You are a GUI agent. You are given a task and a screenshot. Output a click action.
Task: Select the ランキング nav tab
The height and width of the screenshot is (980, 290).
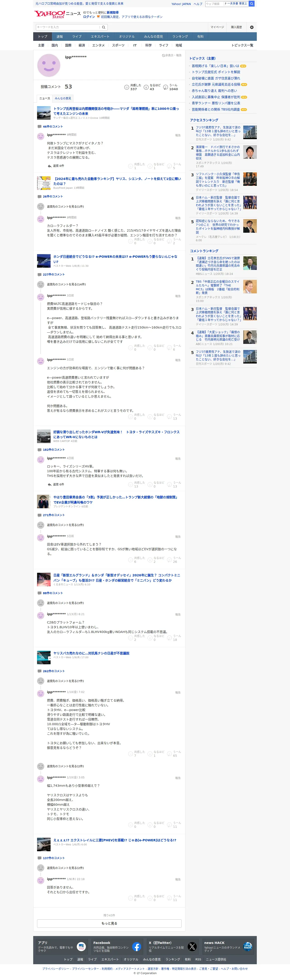point(180,37)
